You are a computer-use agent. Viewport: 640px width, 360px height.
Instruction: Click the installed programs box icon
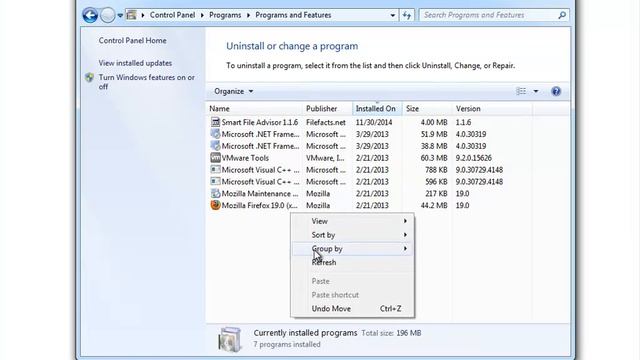(229, 339)
